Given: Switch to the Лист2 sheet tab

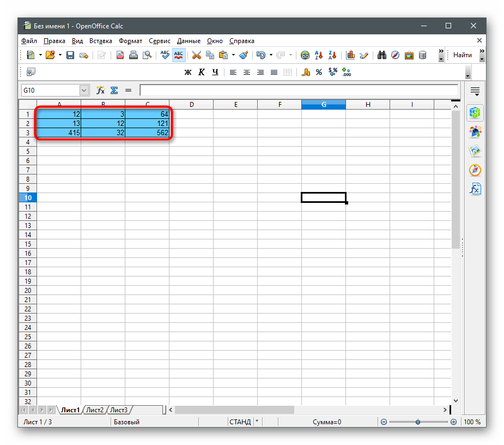Looking at the screenshot, I should (95, 410).
